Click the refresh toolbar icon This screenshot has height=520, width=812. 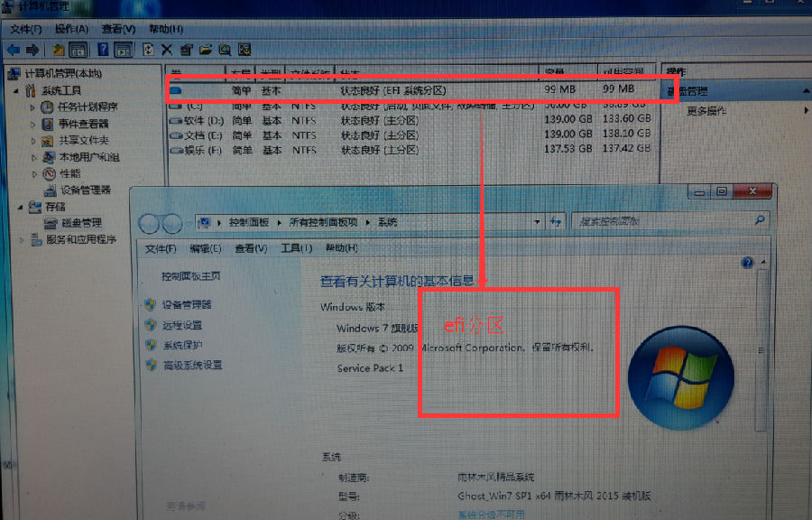pyautogui.click(x=148, y=50)
